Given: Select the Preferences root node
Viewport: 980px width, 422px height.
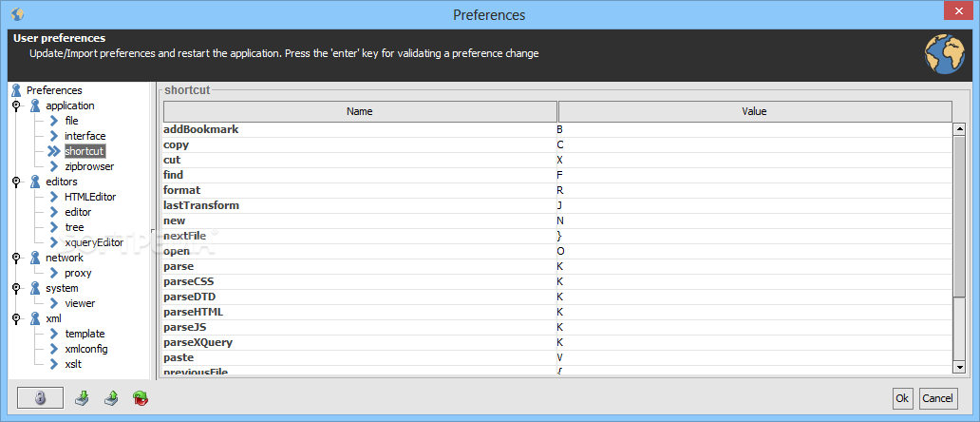Looking at the screenshot, I should pyautogui.click(x=54, y=90).
